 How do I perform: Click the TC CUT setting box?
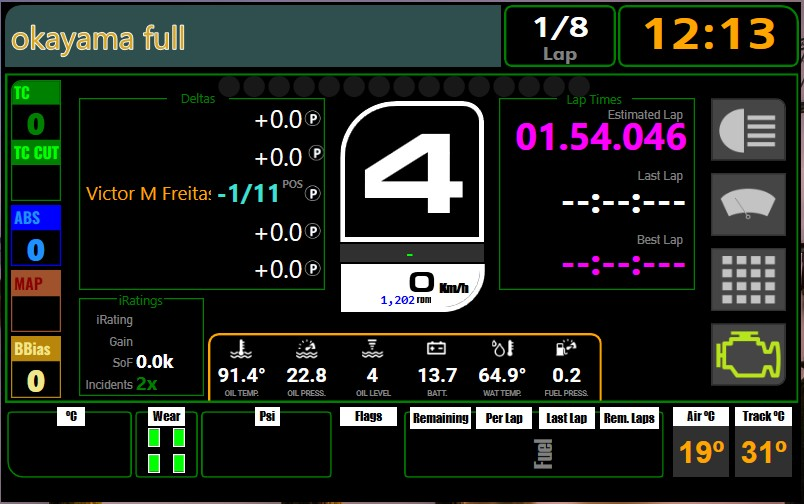click(x=36, y=171)
